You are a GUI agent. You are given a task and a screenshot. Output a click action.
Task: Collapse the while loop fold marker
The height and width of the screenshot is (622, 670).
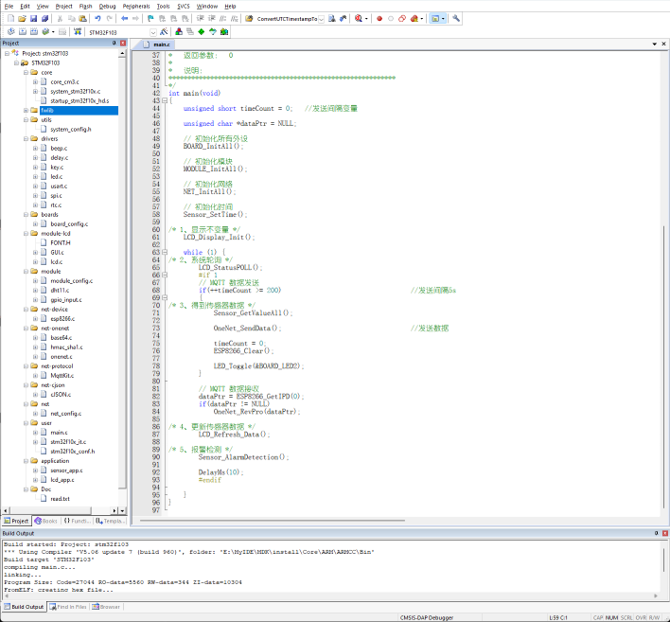click(x=165, y=252)
